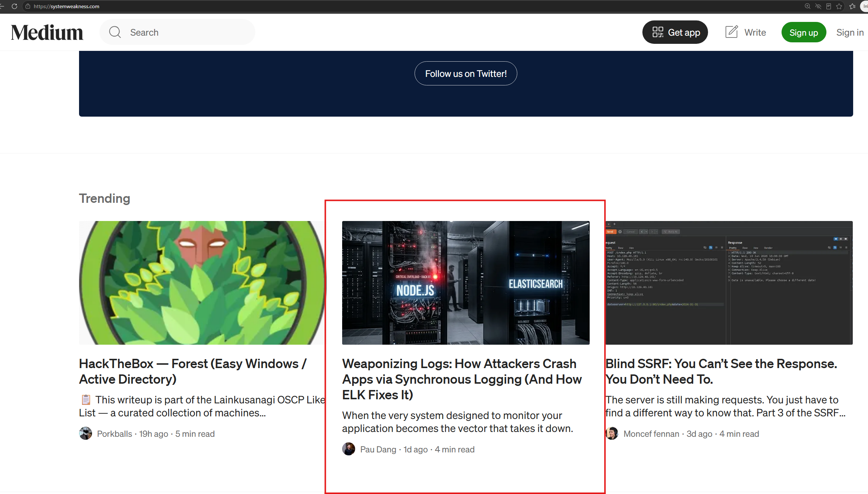This screenshot has height=494, width=868.
Task: Open Weaponizing Logs article title
Action: (x=462, y=379)
